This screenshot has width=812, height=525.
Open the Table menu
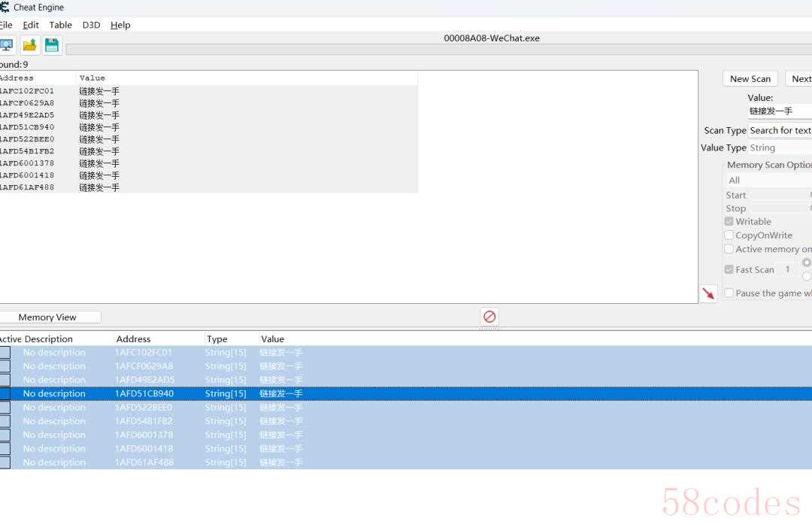coord(61,25)
